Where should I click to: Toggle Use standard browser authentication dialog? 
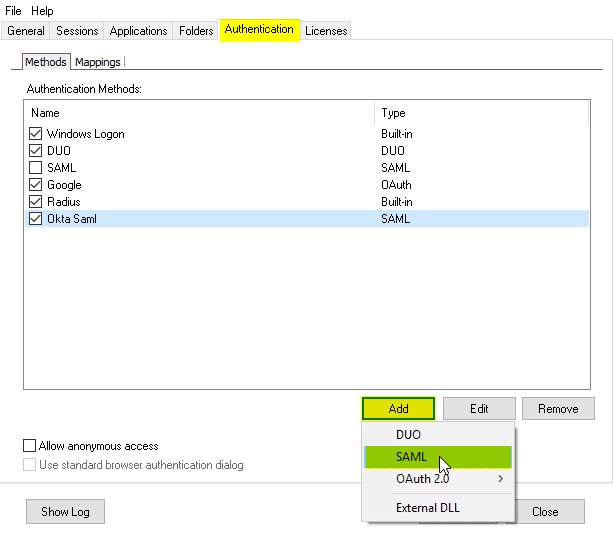30,465
